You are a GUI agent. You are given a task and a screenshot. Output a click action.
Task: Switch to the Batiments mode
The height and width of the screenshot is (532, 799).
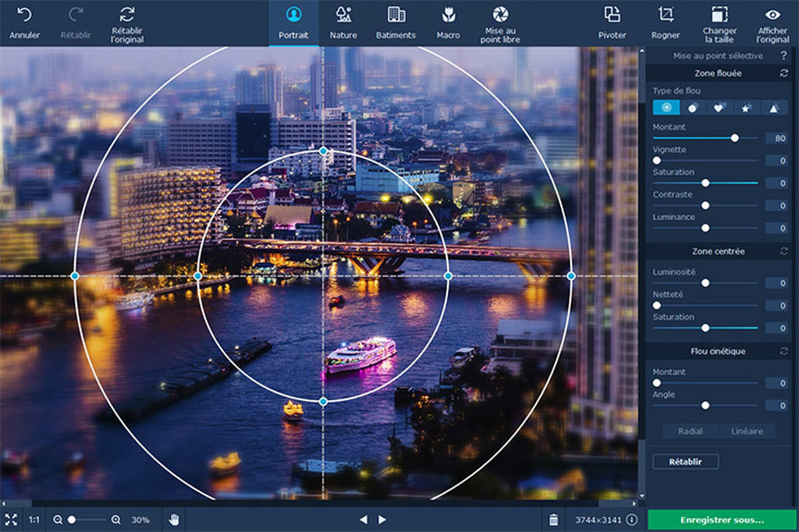(x=396, y=23)
